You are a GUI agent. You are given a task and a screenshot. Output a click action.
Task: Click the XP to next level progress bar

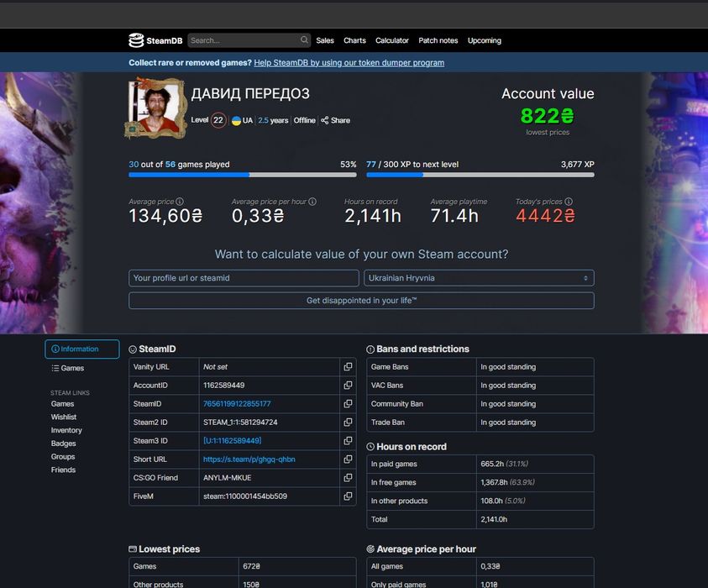(480, 175)
